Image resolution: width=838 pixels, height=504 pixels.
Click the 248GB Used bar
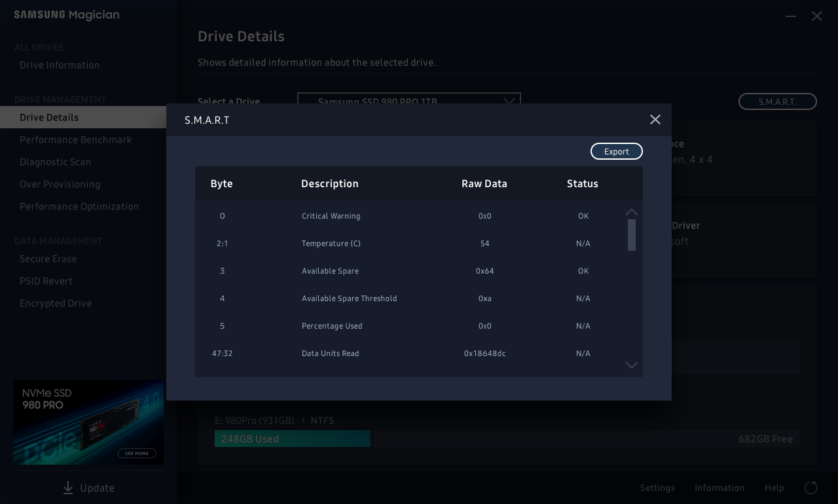point(293,439)
